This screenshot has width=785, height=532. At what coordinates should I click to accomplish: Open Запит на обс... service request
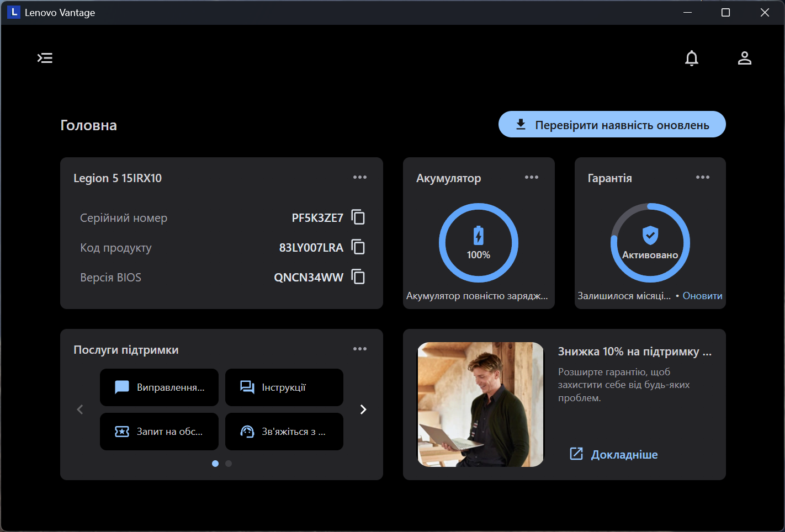(x=159, y=432)
